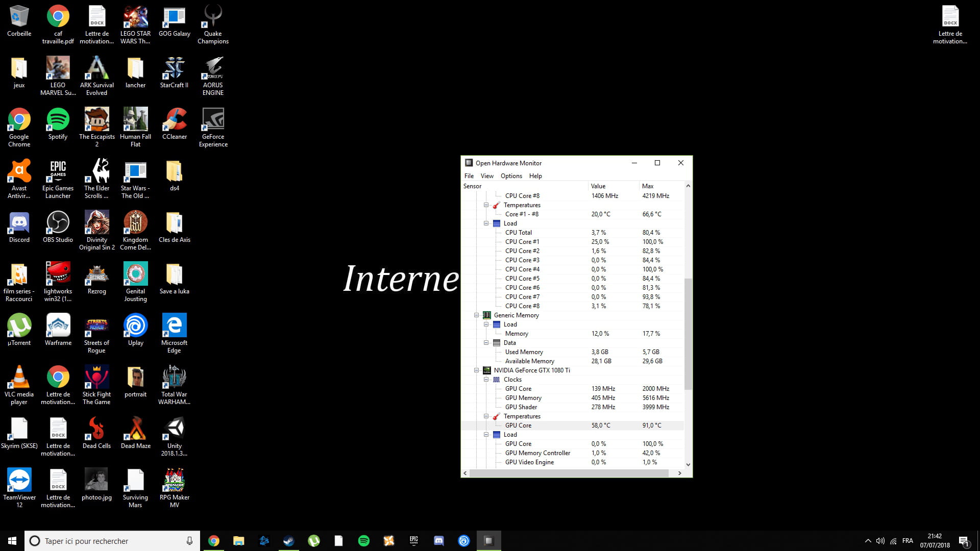Click the Sensor column header
This screenshot has width=980, height=551.
pos(525,186)
